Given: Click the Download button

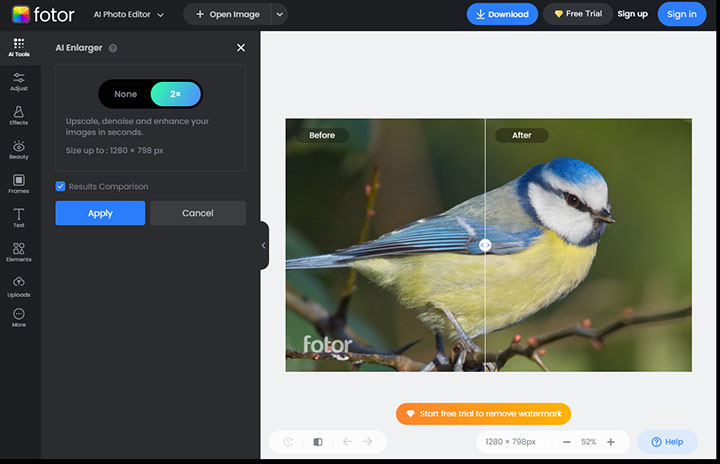Looking at the screenshot, I should pyautogui.click(x=502, y=14).
